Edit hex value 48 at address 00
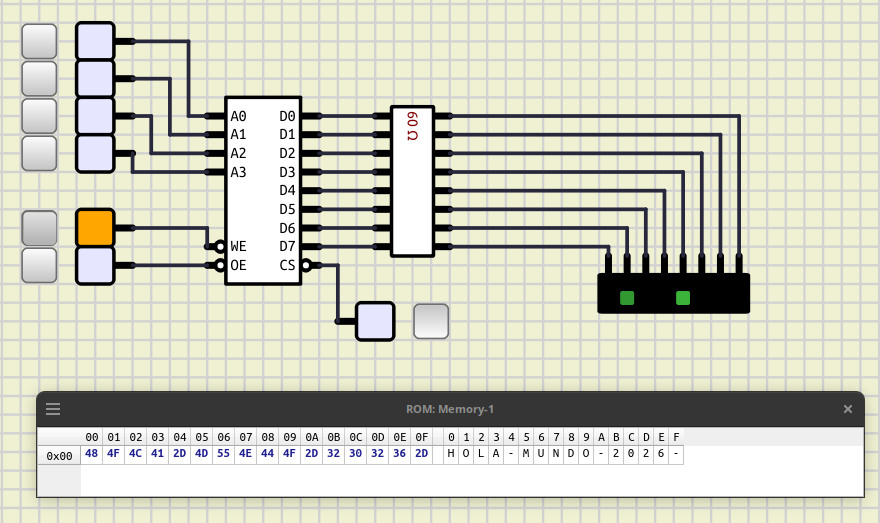This screenshot has width=880, height=523. click(91, 453)
